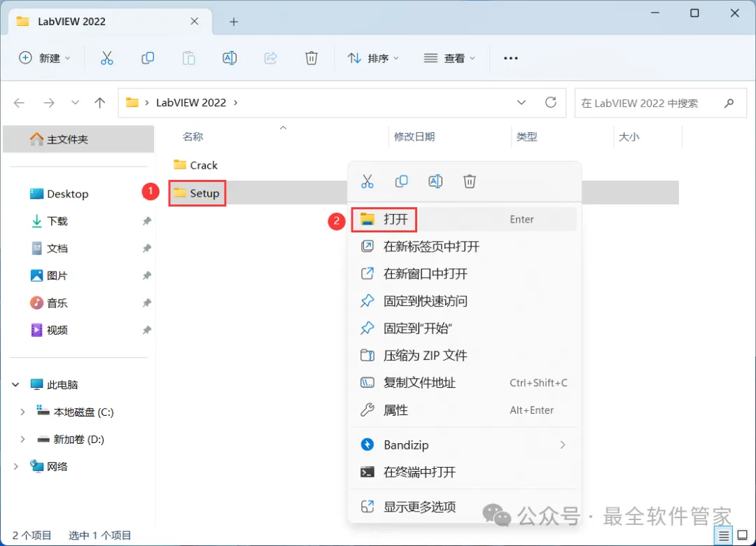This screenshot has width=756, height=546.
Task: Add a new tab with the plus button
Action: click(x=234, y=22)
